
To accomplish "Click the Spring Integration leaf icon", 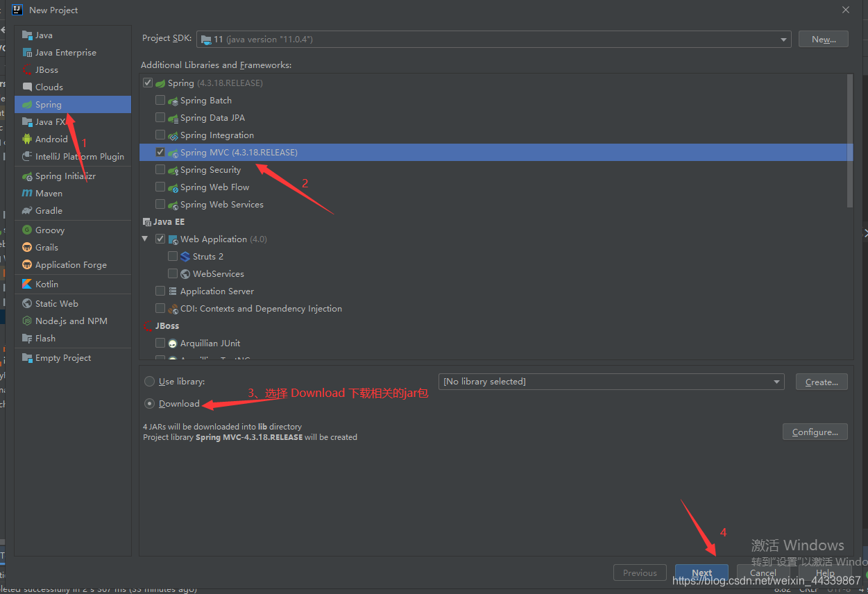I will [173, 135].
